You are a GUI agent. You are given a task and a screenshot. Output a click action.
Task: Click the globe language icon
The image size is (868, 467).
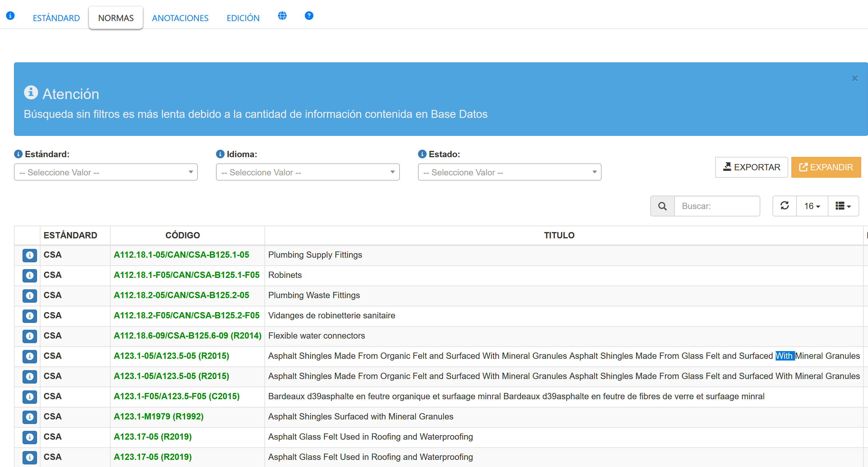282,16
